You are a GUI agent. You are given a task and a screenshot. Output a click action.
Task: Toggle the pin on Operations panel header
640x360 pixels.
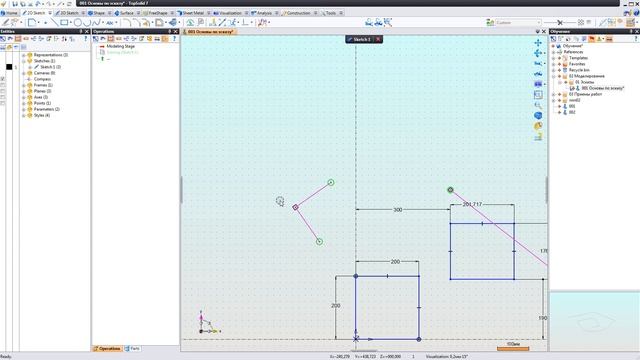pos(170,31)
